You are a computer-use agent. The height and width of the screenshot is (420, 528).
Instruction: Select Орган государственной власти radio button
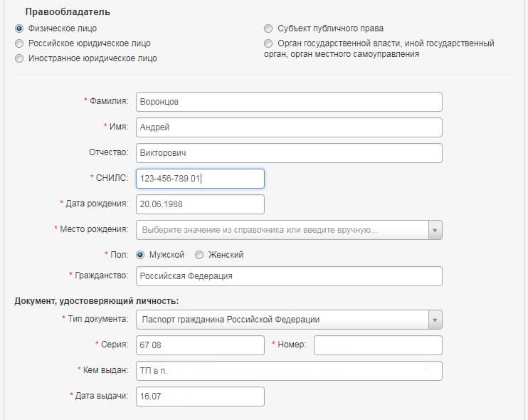[268, 43]
